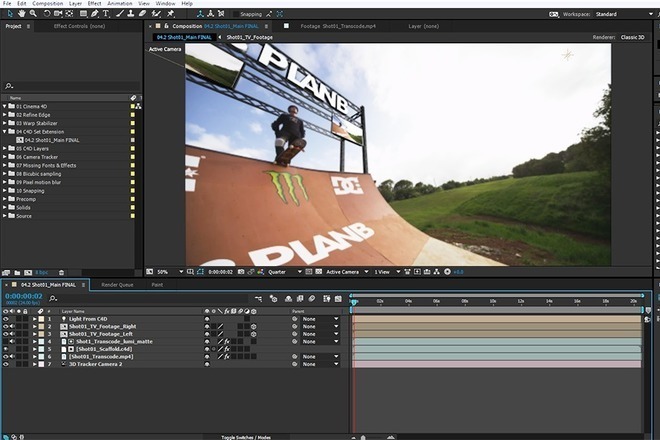The width and height of the screenshot is (660, 440).
Task: Select the Pen tool
Action: (95, 14)
